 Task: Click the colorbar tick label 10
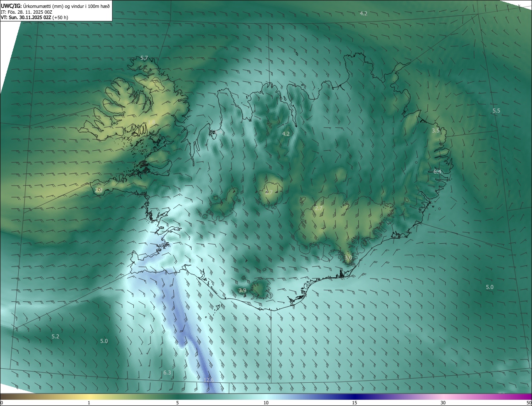coord(266,403)
